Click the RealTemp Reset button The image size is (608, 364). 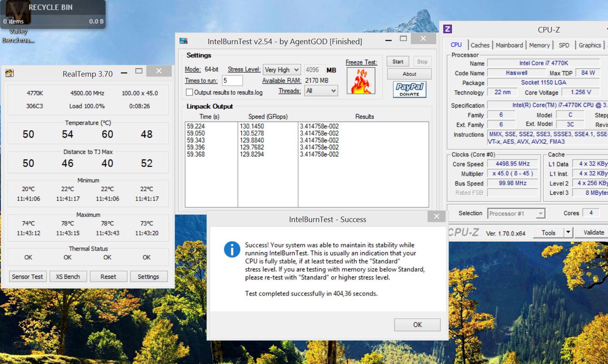(x=108, y=276)
